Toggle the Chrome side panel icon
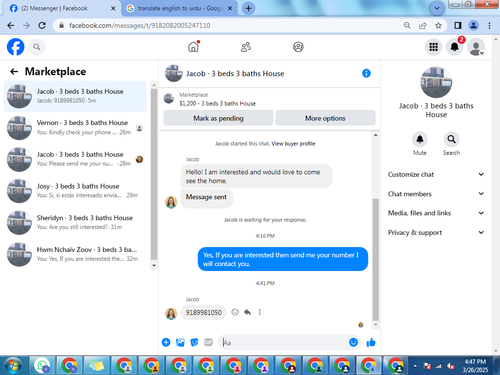The image size is (500, 375). click(x=458, y=25)
